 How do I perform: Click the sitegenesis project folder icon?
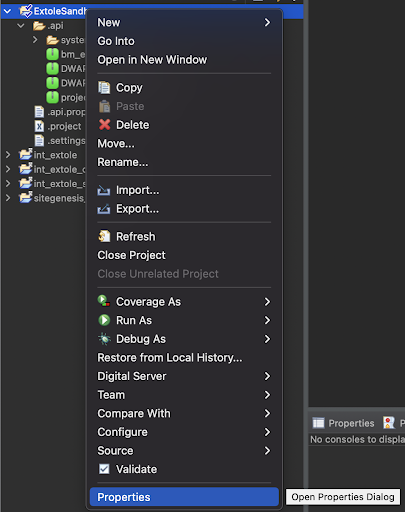(x=26, y=197)
